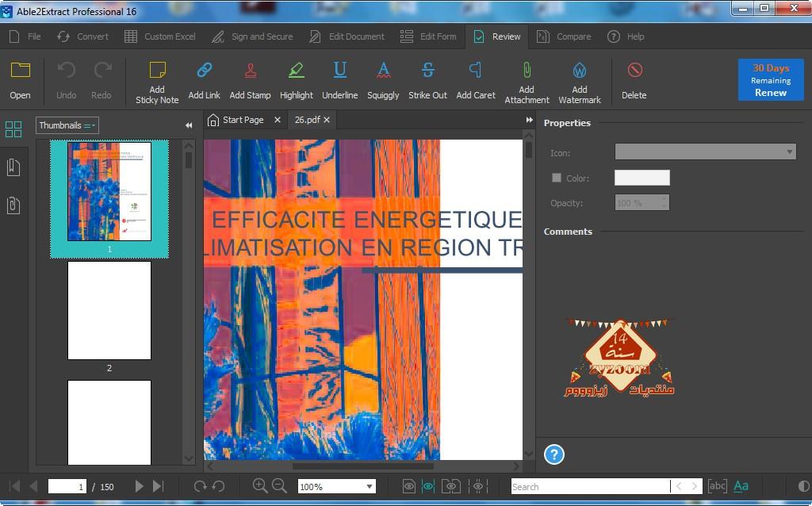This screenshot has height=506, width=812.
Task: Go to previous search result arrow
Action: (x=679, y=486)
